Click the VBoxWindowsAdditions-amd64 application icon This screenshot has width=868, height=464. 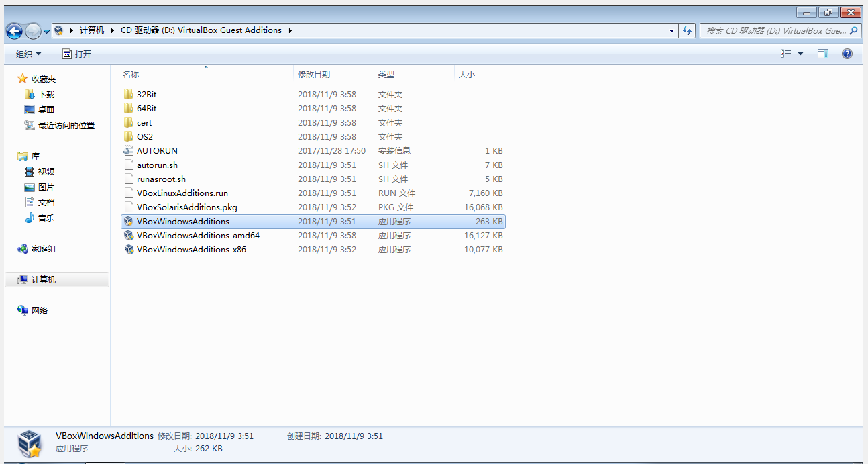(x=129, y=235)
